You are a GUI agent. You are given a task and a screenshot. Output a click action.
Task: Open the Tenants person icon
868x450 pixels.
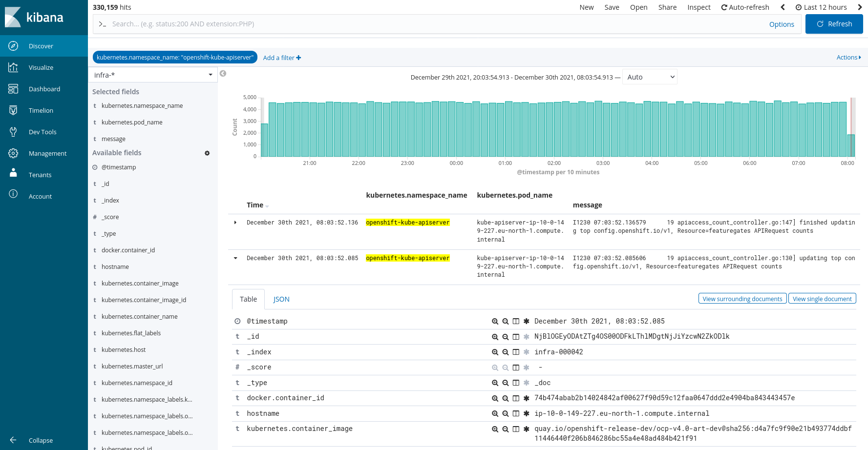click(x=13, y=173)
